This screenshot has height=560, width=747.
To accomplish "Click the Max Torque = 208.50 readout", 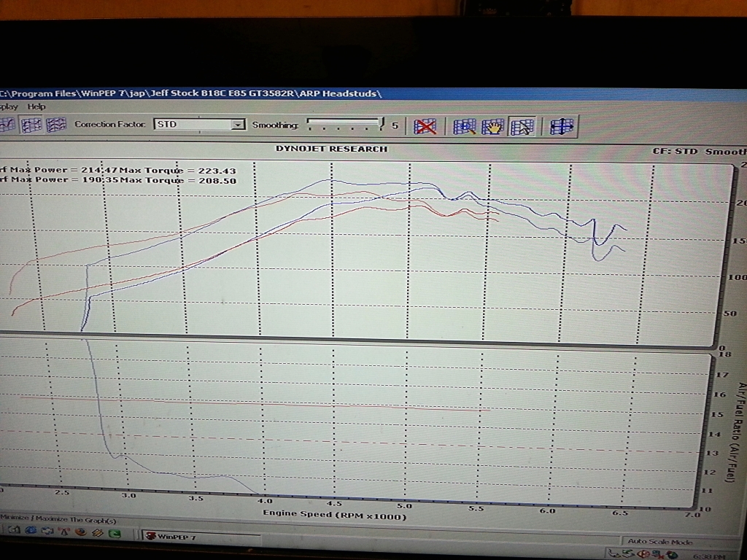I will coord(178,181).
